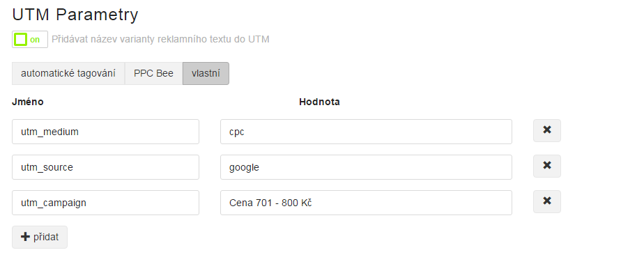Screen dimensions: 644x257
Task: Select the PPC Bee tab
Action: coord(153,74)
